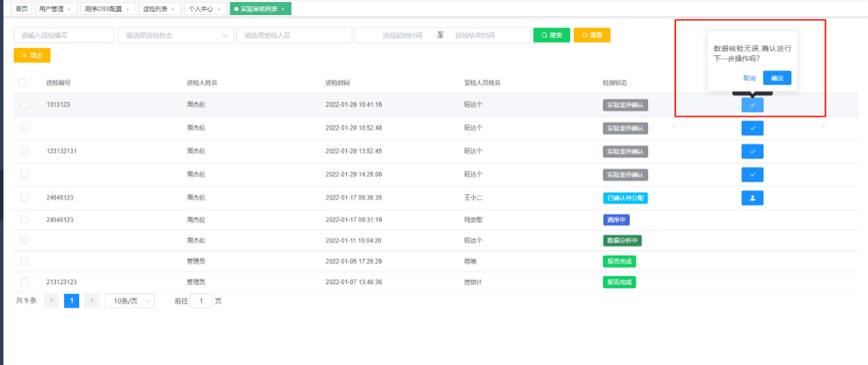This screenshot has width=868, height=365.
Task: Toggle the select-all checkbox in the table header
Action: point(23,83)
